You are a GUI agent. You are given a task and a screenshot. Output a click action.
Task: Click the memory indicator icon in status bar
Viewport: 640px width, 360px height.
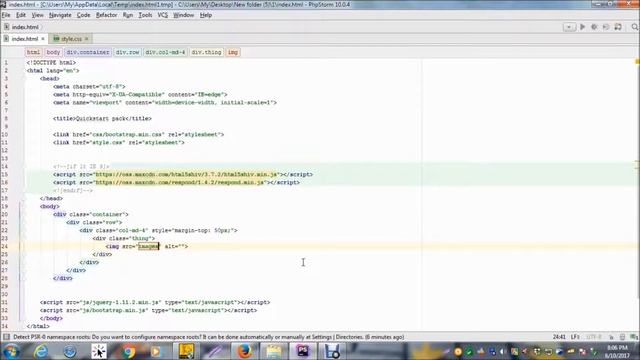click(x=633, y=337)
